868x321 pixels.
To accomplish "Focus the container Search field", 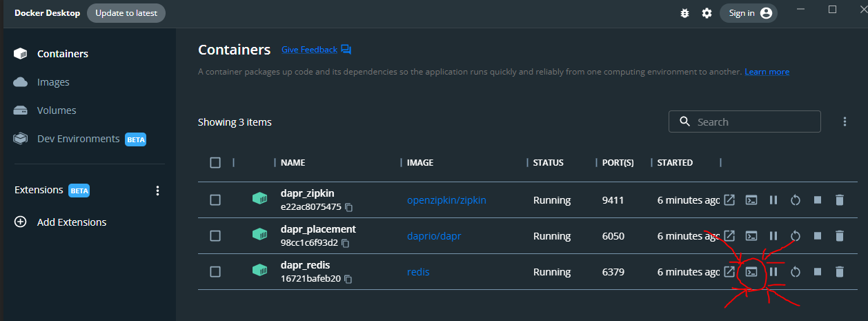I will 744,121.
